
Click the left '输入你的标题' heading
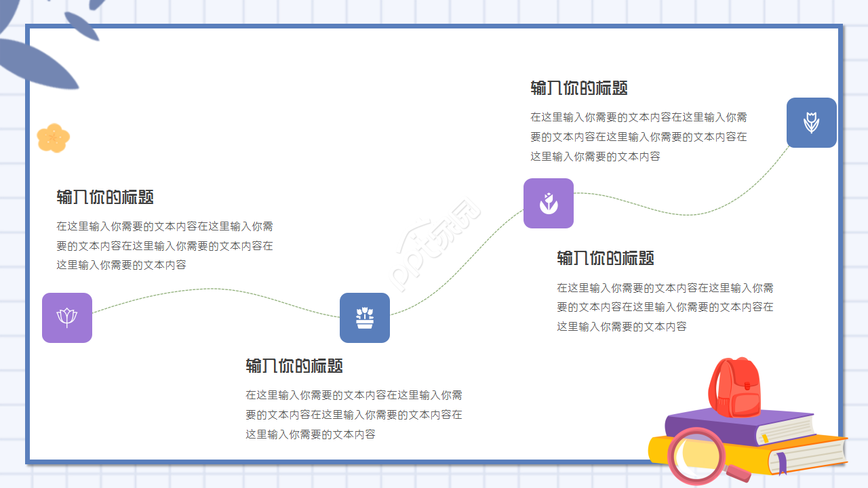tap(105, 197)
